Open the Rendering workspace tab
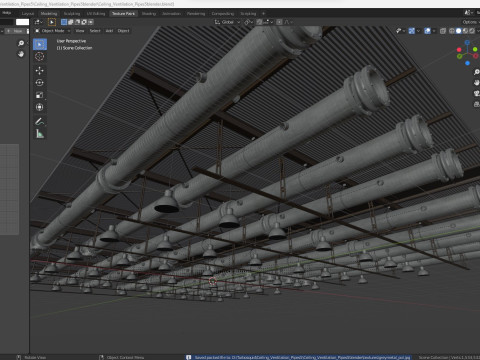This screenshot has width=480, height=360. [196, 14]
